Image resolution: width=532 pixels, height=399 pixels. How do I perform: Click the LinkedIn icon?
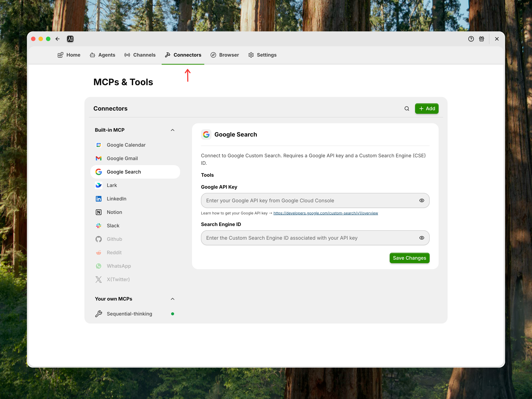click(99, 199)
